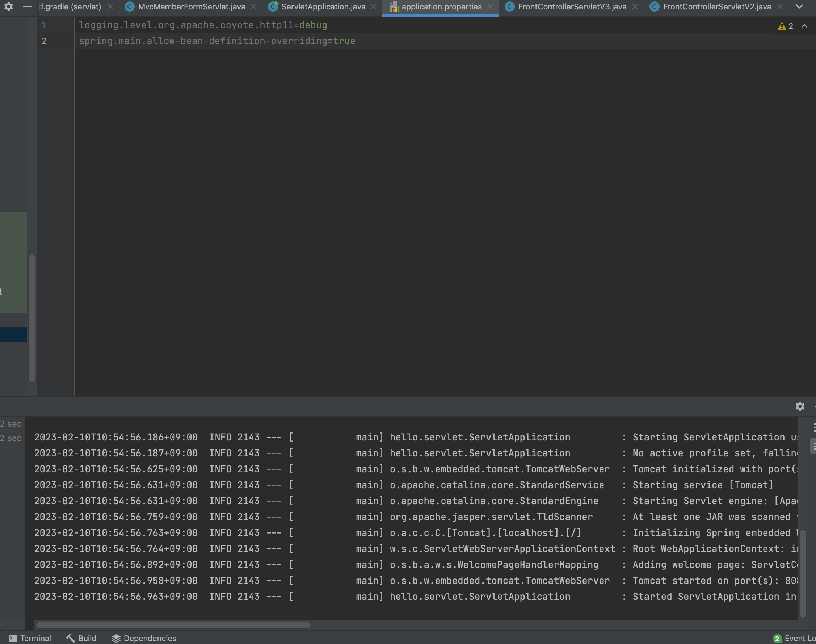Open the Terminal tool window
Image resolution: width=816 pixels, height=644 pixels.
[x=30, y=638]
